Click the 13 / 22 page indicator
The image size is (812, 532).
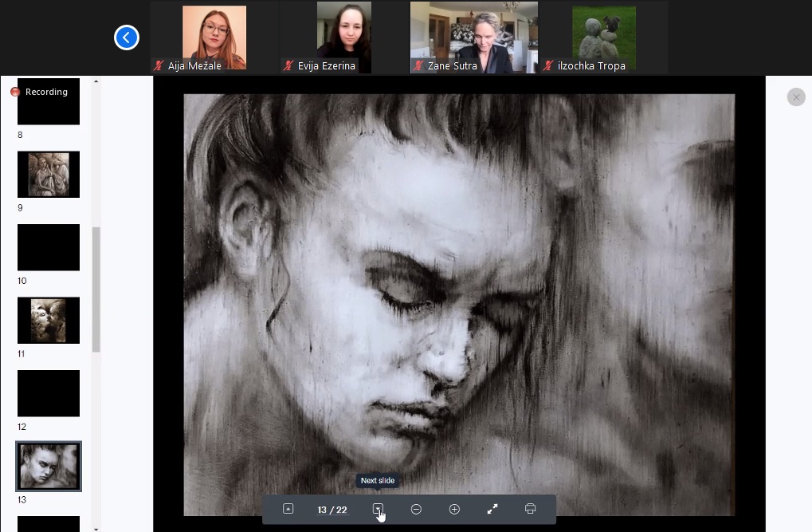pyautogui.click(x=332, y=510)
